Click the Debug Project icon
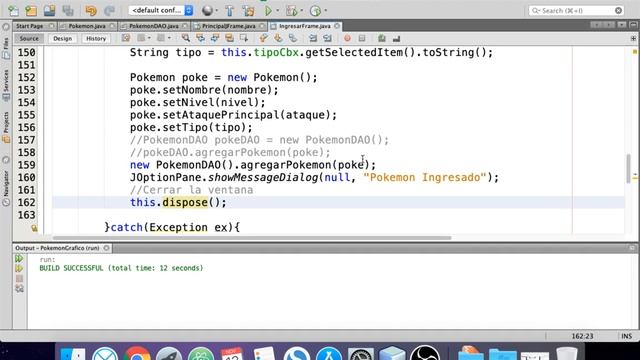Image resolution: width=640 pixels, height=360 pixels. 291,11
